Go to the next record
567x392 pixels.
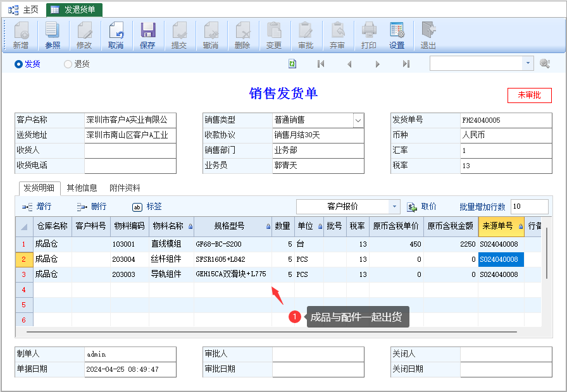pyautogui.click(x=378, y=64)
